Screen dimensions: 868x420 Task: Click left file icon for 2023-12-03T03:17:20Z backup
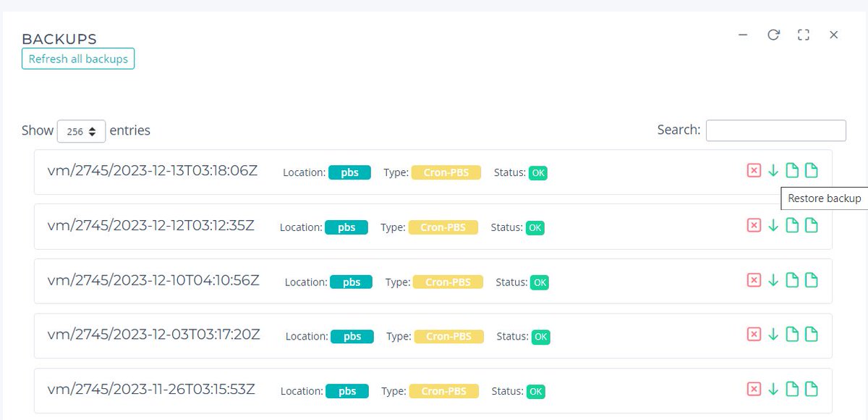[792, 335]
